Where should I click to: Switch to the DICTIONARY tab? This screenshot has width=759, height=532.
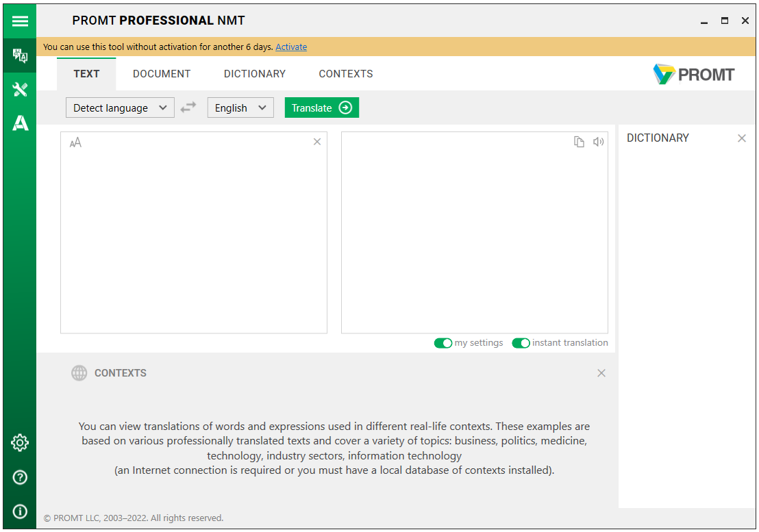255,74
